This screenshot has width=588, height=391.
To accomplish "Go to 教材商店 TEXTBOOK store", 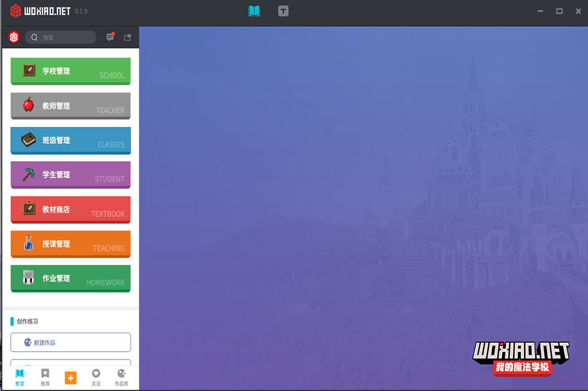I will (x=71, y=209).
